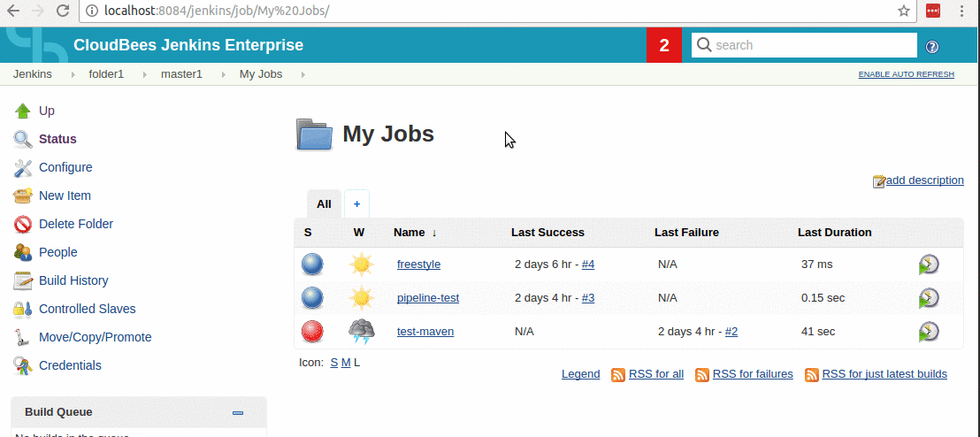Click the add description edit icon
Viewport: 980px width, 437px height.
click(x=879, y=181)
